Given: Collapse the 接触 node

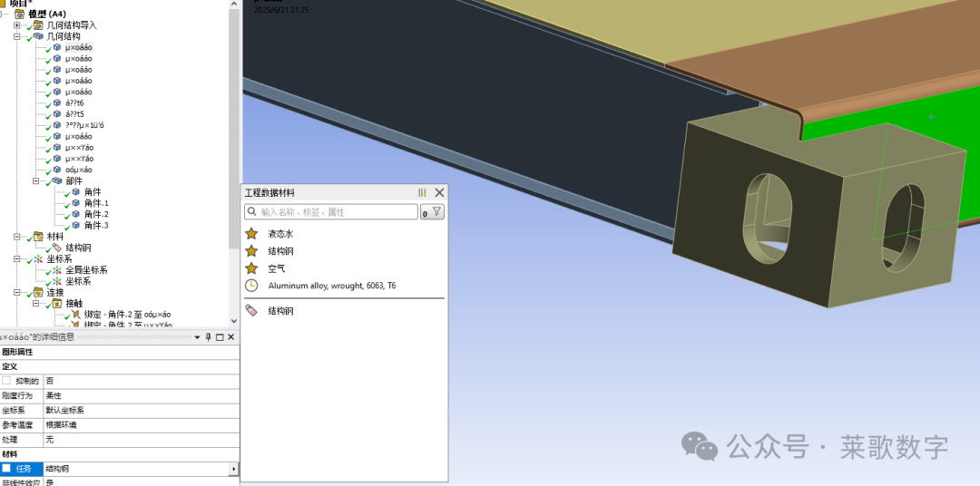Looking at the screenshot, I should tap(35, 304).
